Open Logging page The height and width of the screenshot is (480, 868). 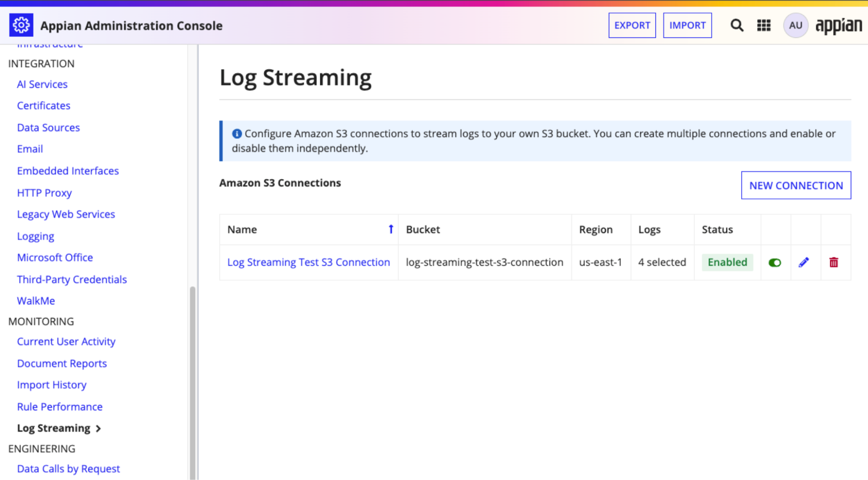(36, 236)
